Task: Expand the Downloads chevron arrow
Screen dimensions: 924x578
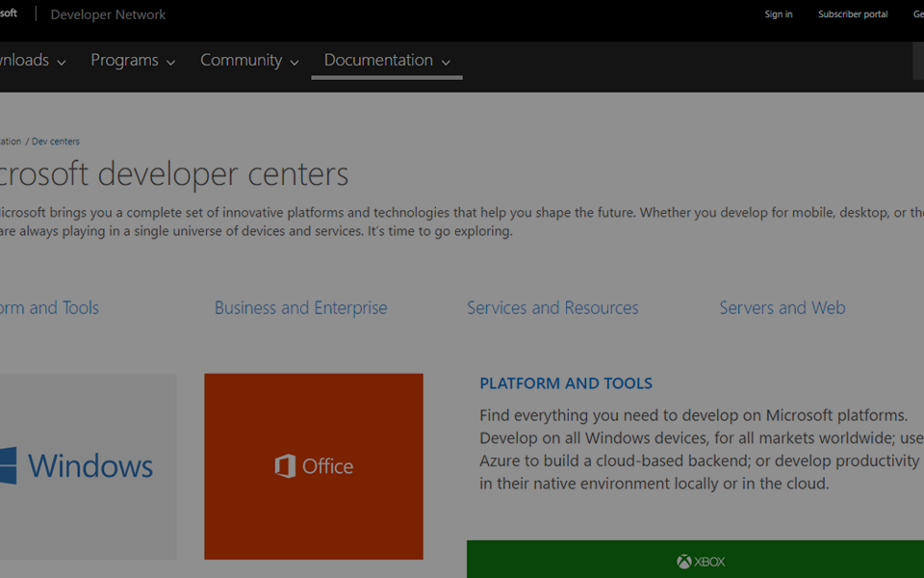Action: [62, 63]
